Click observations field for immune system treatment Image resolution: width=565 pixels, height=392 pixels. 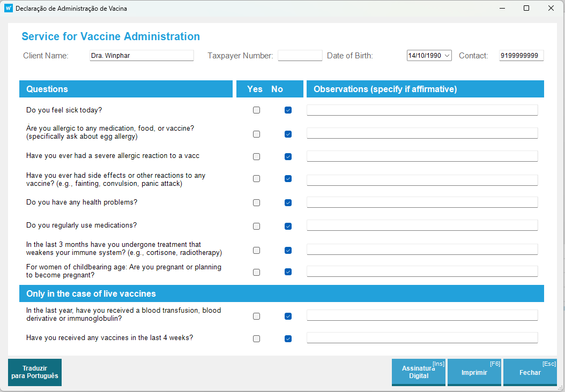(422, 250)
